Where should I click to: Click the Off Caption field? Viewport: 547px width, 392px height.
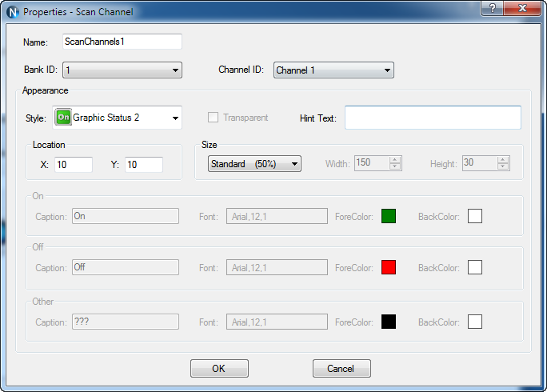pos(126,267)
